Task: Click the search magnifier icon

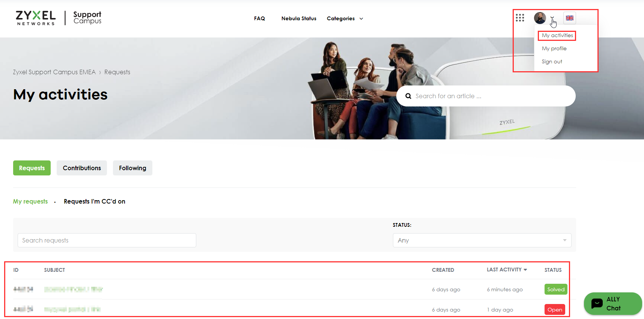Action: (408, 96)
